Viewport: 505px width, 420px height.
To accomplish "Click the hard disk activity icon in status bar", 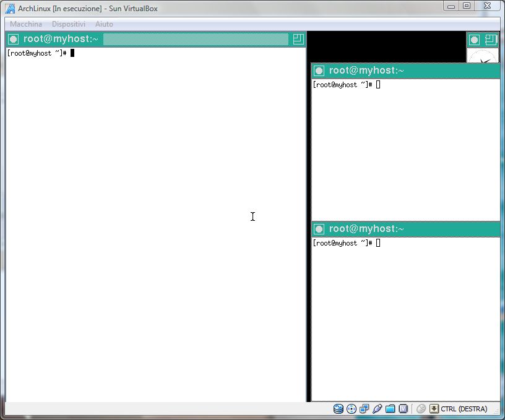I will point(337,409).
